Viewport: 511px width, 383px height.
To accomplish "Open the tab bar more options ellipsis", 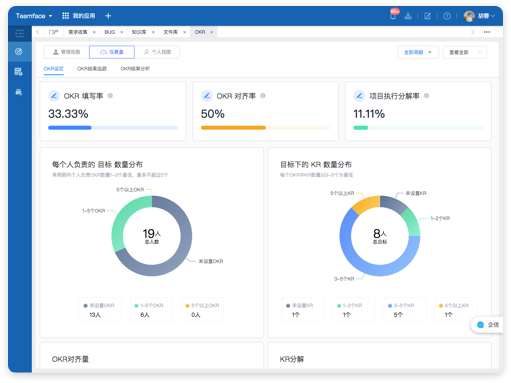I will point(487,32).
